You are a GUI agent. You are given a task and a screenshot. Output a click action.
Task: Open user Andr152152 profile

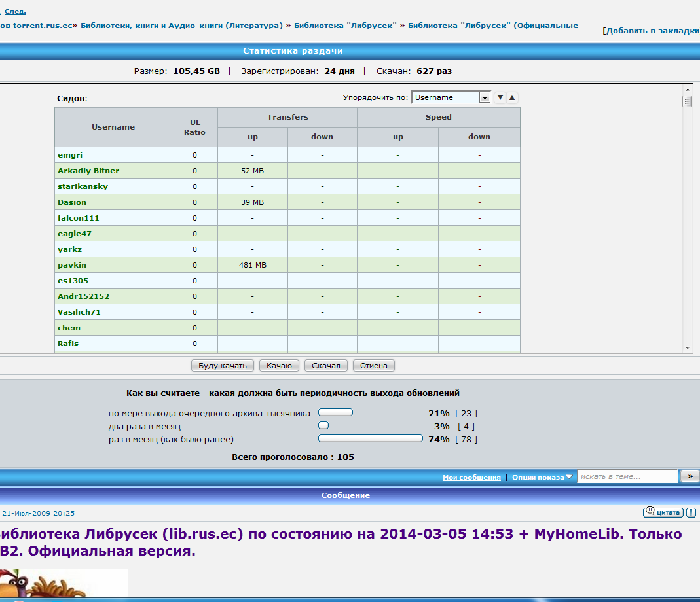83,296
